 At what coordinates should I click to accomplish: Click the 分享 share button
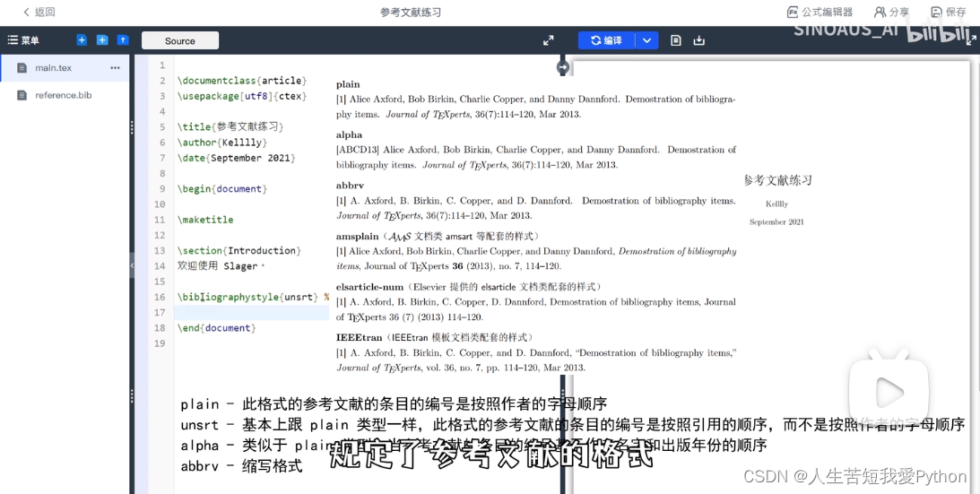coord(892,12)
